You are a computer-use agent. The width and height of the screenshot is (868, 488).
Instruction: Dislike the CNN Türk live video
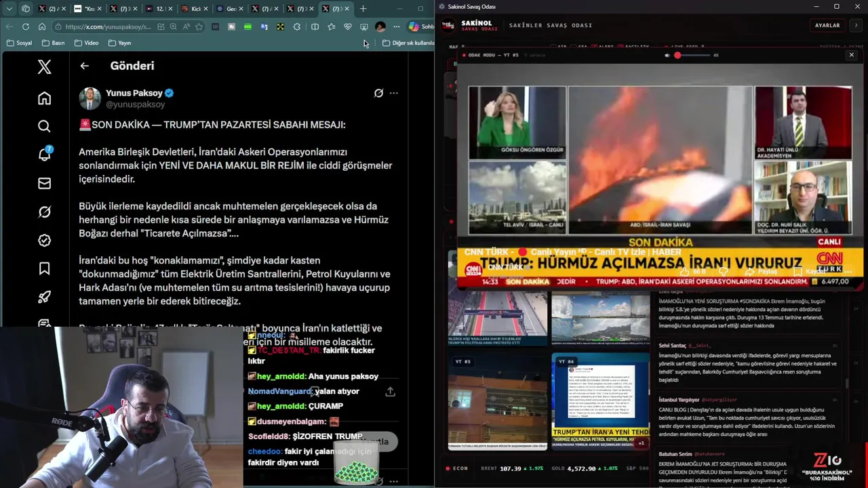(x=723, y=271)
